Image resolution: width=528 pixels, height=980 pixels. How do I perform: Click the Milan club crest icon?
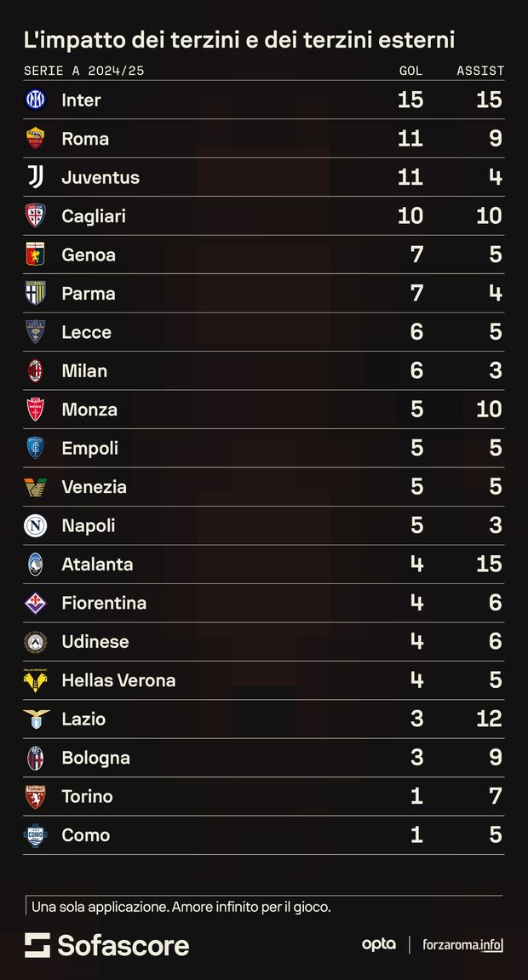pyautogui.click(x=35, y=370)
